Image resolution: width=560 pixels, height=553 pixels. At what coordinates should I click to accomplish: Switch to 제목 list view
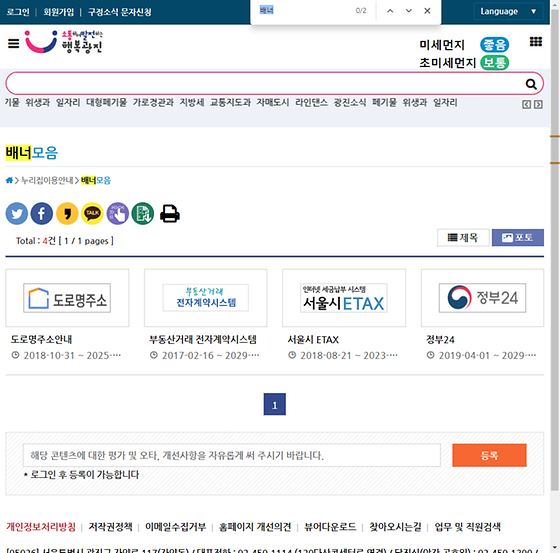coord(463,238)
